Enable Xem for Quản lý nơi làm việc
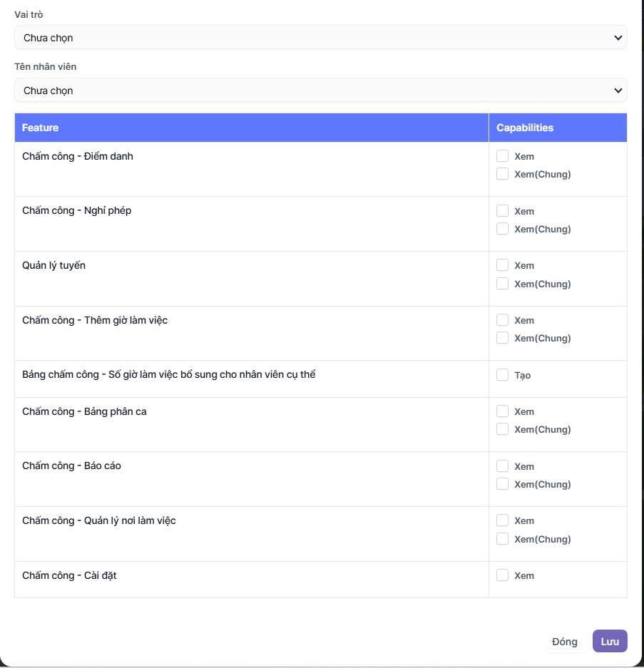Viewport: 644px width, 668px height. [x=503, y=520]
